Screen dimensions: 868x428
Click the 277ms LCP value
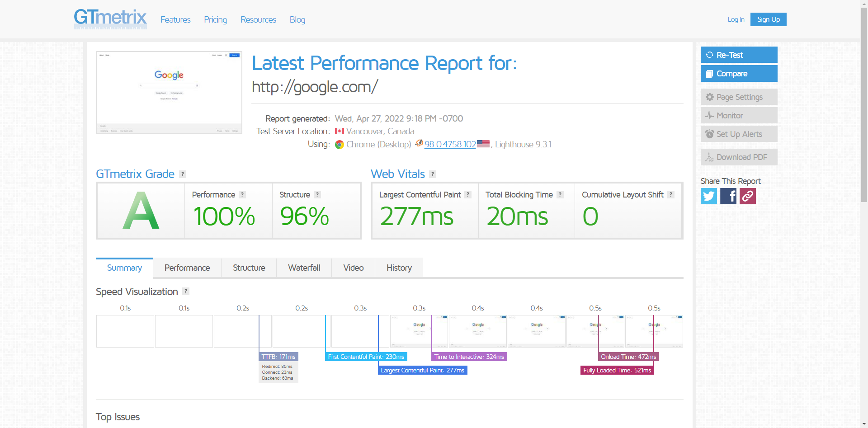tap(416, 216)
